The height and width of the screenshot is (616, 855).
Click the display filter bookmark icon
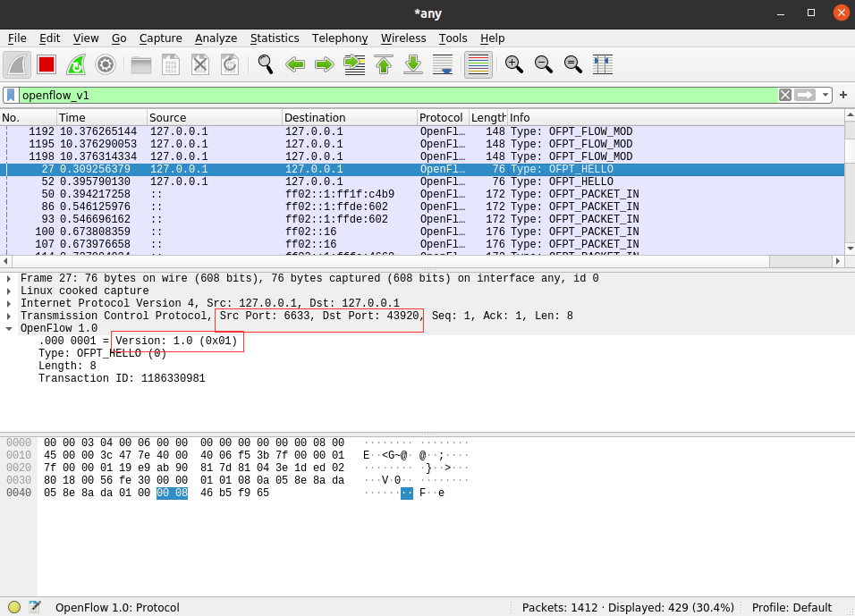(11, 96)
